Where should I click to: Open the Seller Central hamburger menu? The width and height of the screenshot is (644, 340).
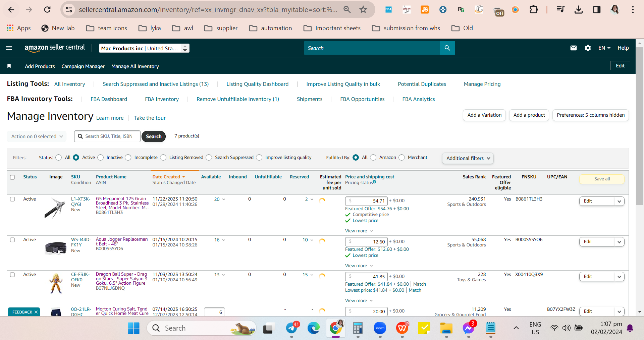(x=9, y=48)
